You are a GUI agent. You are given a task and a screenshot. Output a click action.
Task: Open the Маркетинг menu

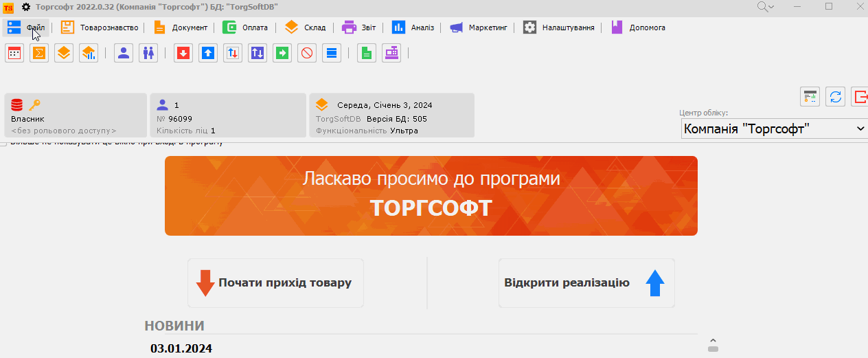coord(478,27)
